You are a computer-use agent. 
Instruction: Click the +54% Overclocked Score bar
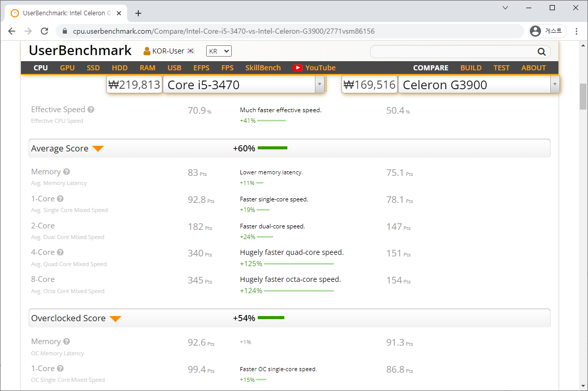(x=271, y=318)
